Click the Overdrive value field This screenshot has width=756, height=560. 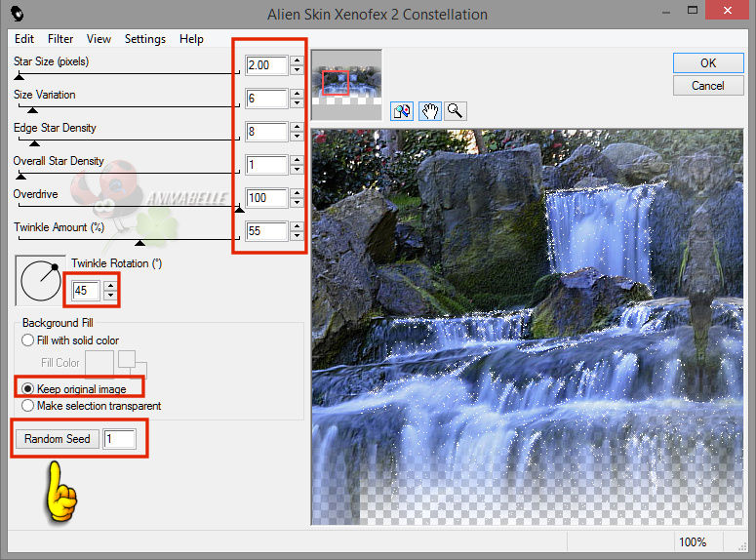[x=266, y=198]
